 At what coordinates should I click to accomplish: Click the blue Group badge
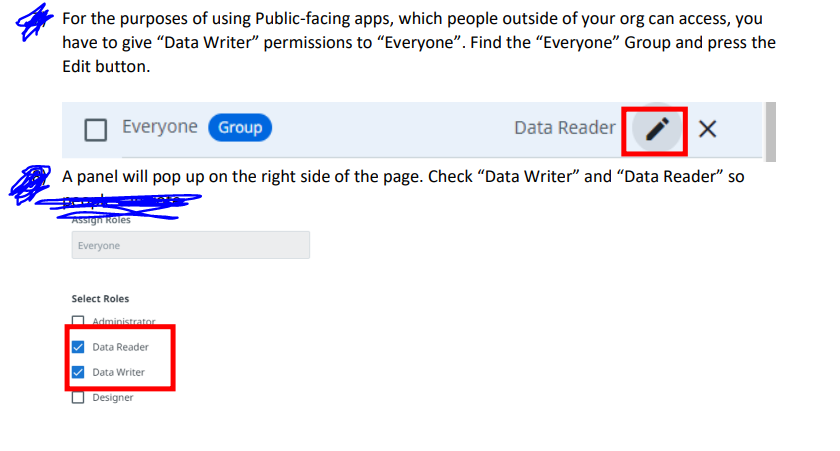click(x=240, y=127)
